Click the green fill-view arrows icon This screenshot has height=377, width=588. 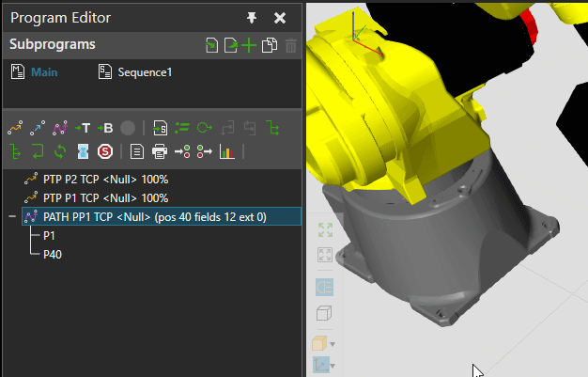pos(325,229)
